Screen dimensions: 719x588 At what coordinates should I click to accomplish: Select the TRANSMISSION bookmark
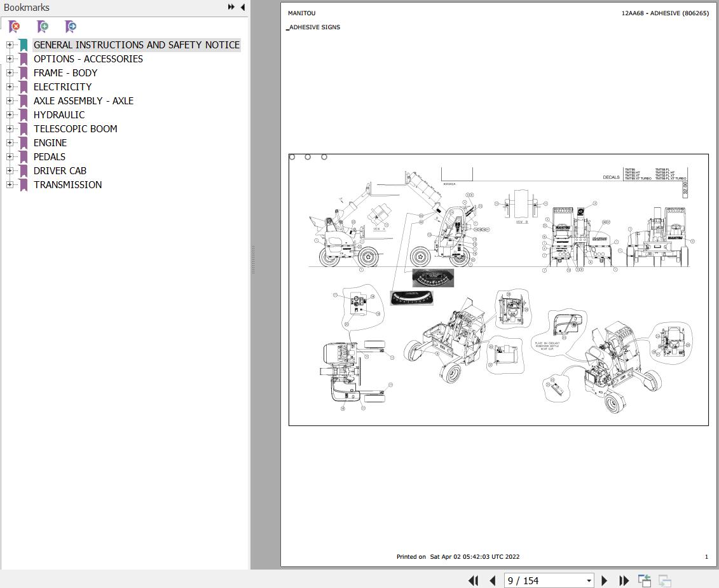68,184
